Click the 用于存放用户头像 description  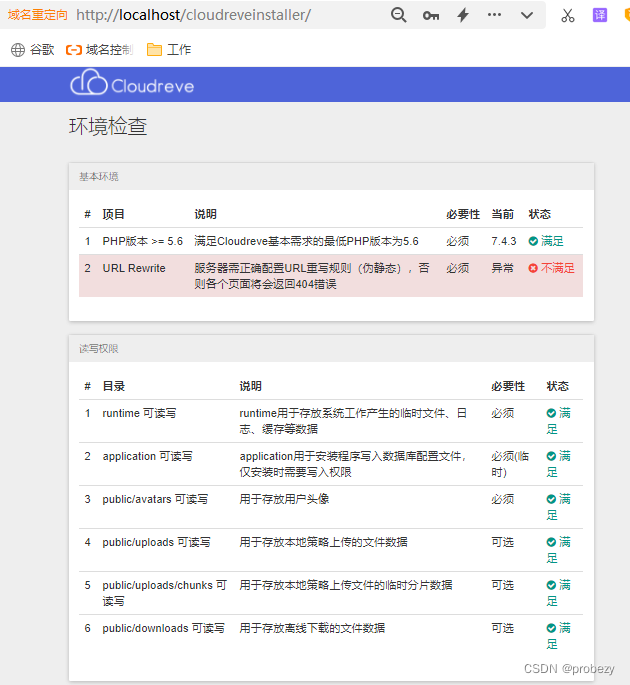coord(284,499)
